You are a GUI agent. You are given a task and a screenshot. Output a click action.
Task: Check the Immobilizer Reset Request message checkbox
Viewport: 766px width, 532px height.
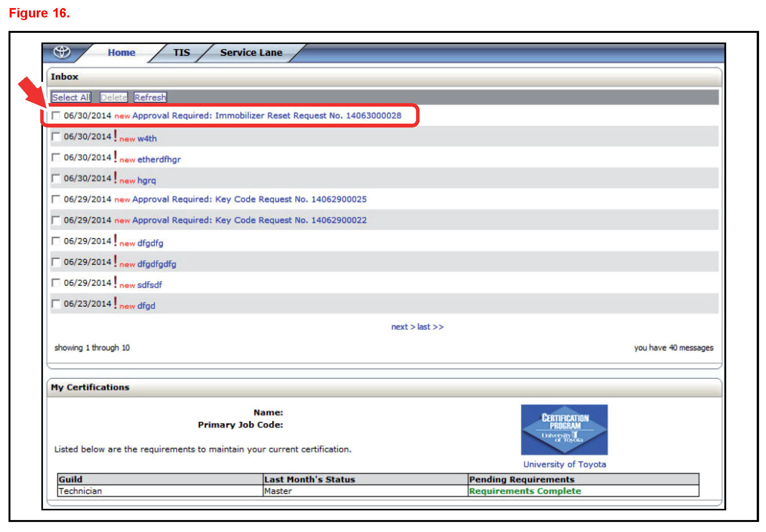56,116
